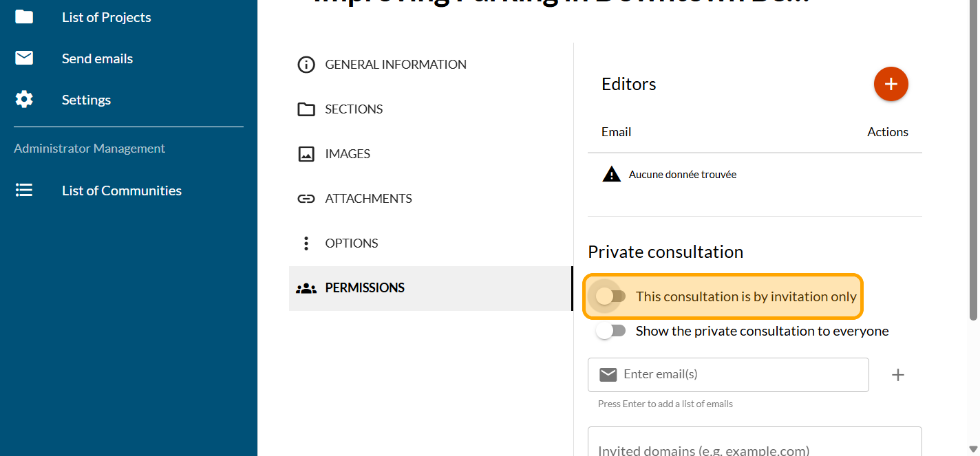Click the Images picture icon
This screenshot has height=456, width=980.
306,154
